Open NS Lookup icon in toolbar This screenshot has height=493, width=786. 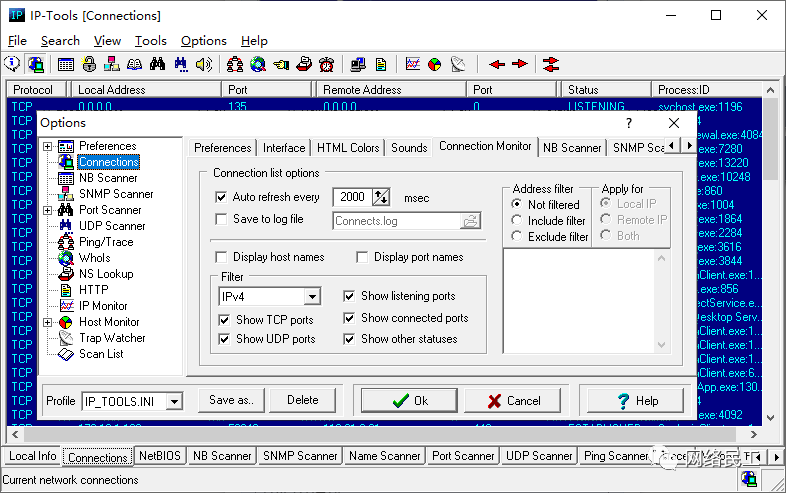click(304, 64)
